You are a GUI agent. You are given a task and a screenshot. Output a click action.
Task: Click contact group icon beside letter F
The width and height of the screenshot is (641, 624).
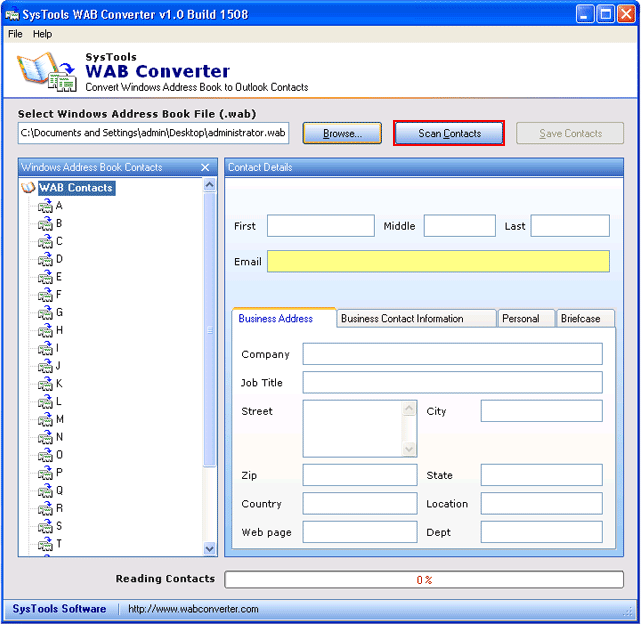point(45,295)
